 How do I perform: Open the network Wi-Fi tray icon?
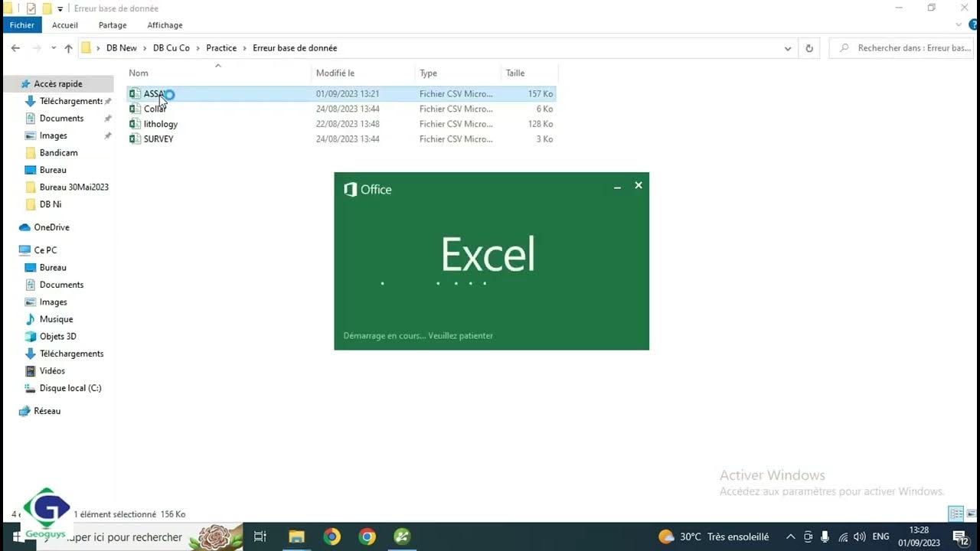click(x=843, y=537)
